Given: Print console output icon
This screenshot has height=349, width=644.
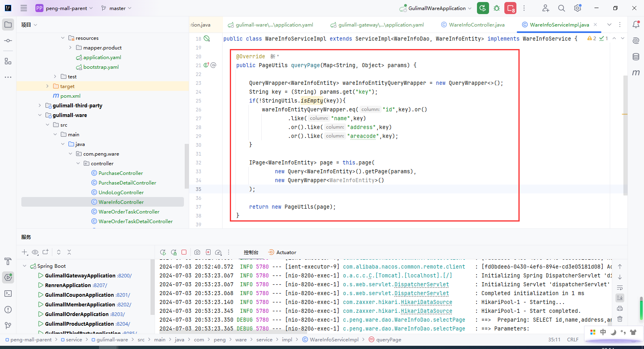Looking at the screenshot, I should pos(620,308).
